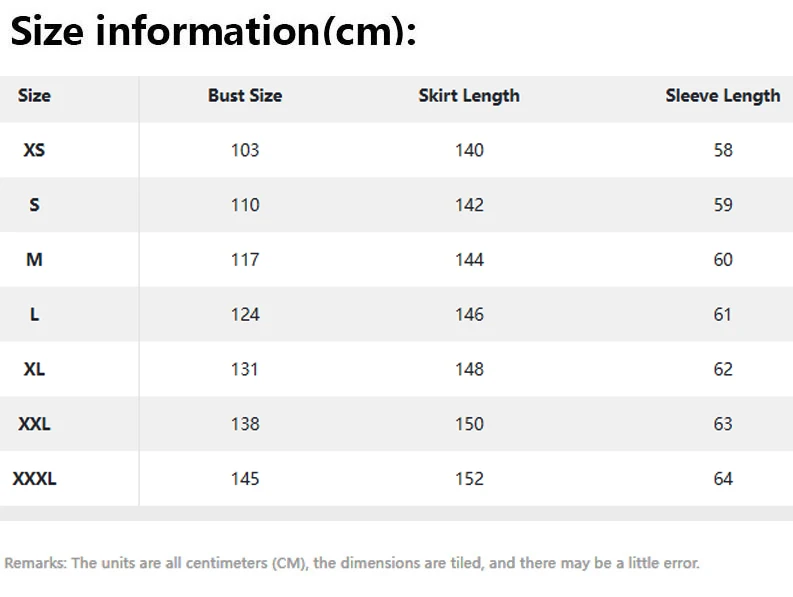
Task: Select the XS size row label
Action: click(34, 150)
